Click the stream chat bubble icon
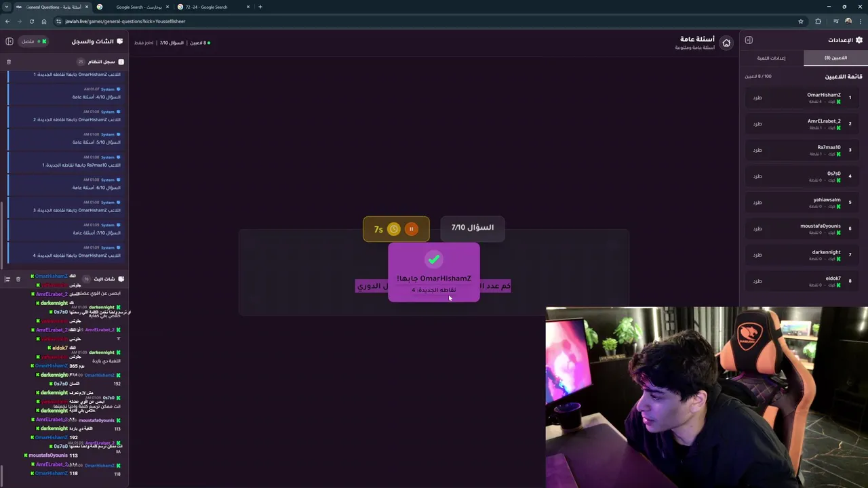The height and width of the screenshot is (488, 868). (121, 279)
